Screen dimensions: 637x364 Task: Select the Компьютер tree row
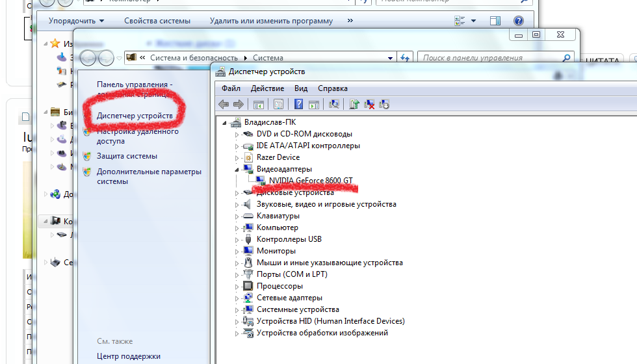(x=278, y=228)
